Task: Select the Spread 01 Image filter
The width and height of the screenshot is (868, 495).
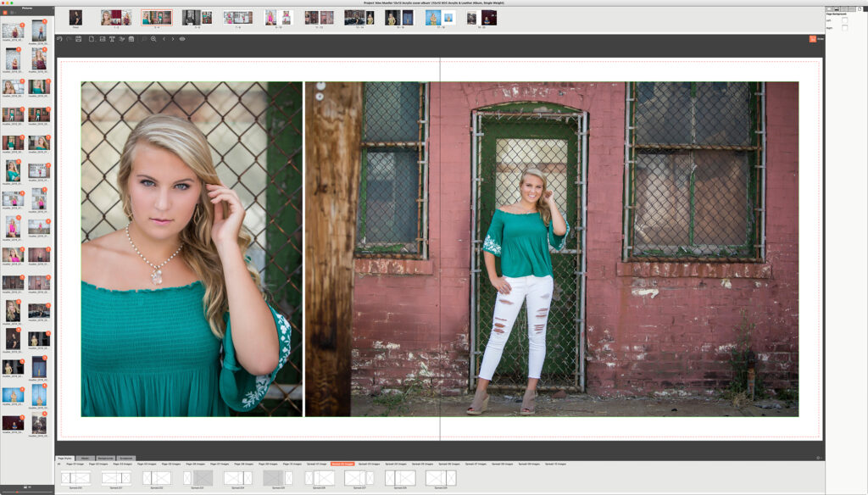Action: coord(316,464)
